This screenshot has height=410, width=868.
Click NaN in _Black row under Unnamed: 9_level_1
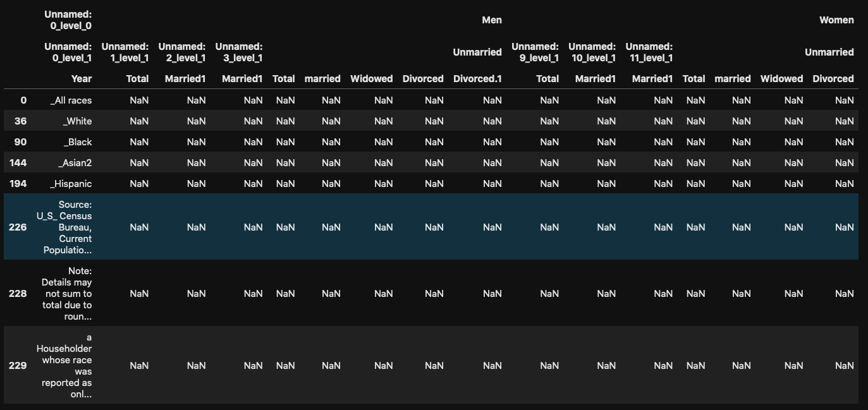click(x=549, y=142)
